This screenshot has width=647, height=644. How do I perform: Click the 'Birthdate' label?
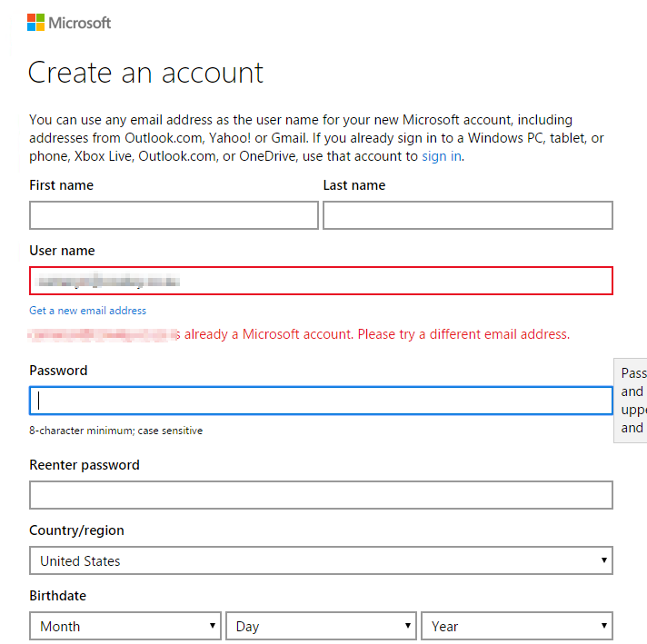pyautogui.click(x=58, y=595)
